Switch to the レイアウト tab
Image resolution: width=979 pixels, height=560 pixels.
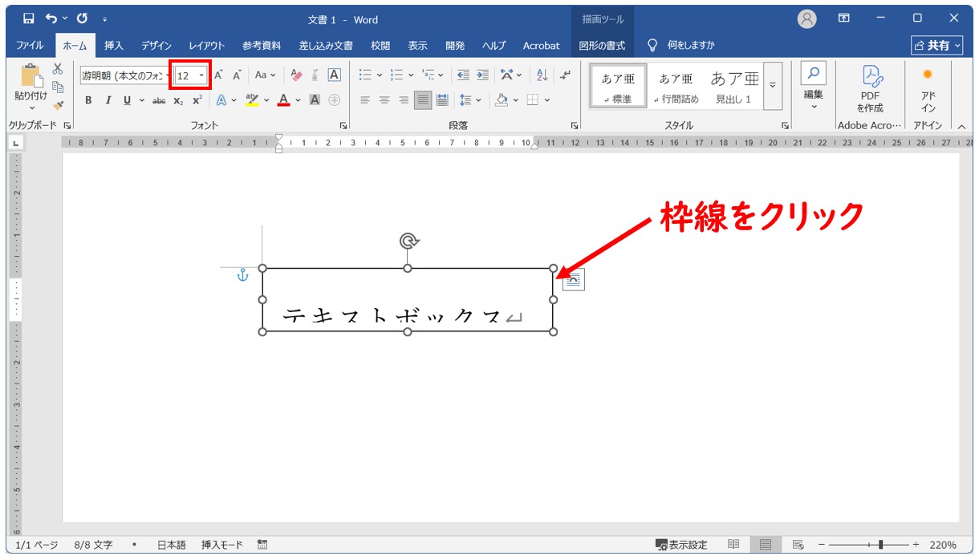[x=206, y=45]
